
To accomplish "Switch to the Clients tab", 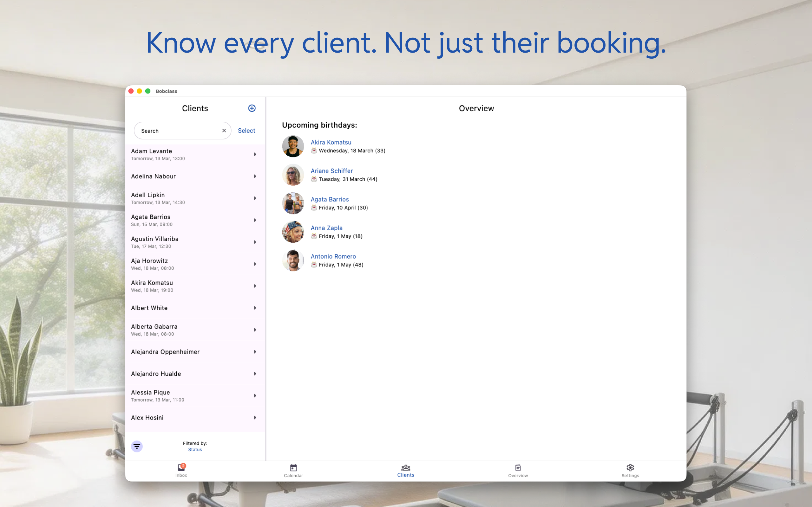I will point(406,471).
